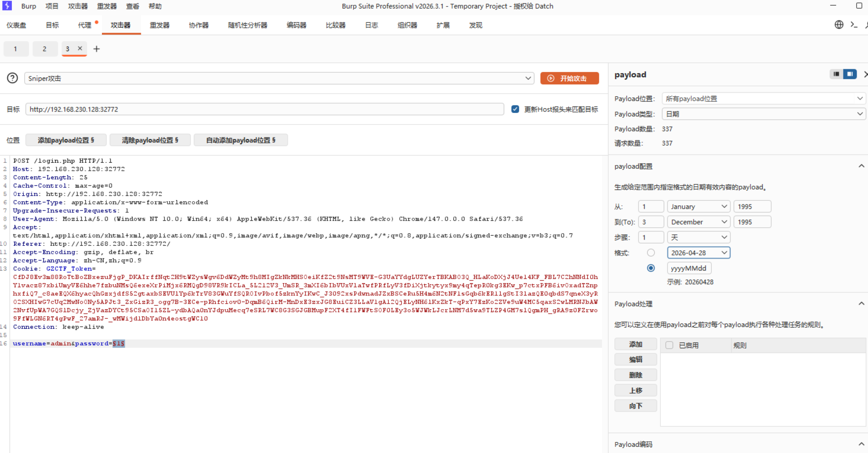
Task: Click the From year 1995 field
Action: 752,206
